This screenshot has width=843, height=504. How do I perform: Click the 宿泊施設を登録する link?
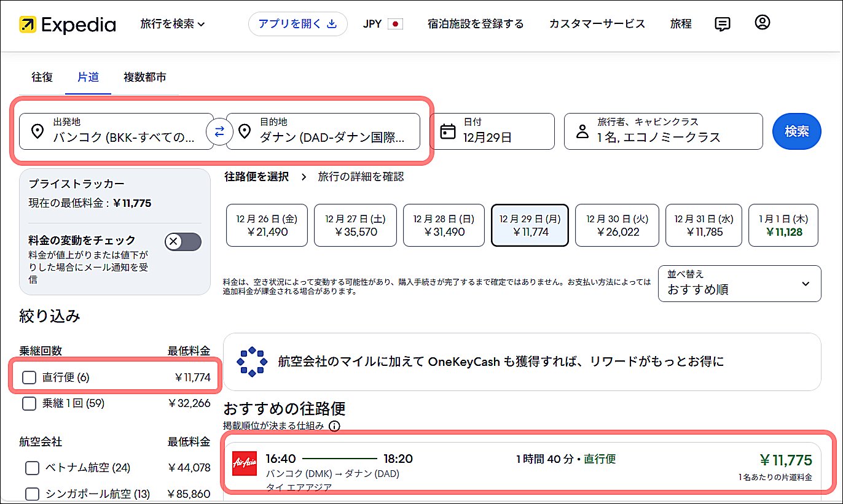476,23
